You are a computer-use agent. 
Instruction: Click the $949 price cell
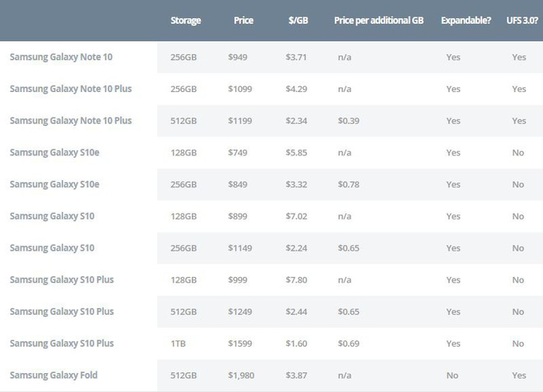[x=238, y=58]
